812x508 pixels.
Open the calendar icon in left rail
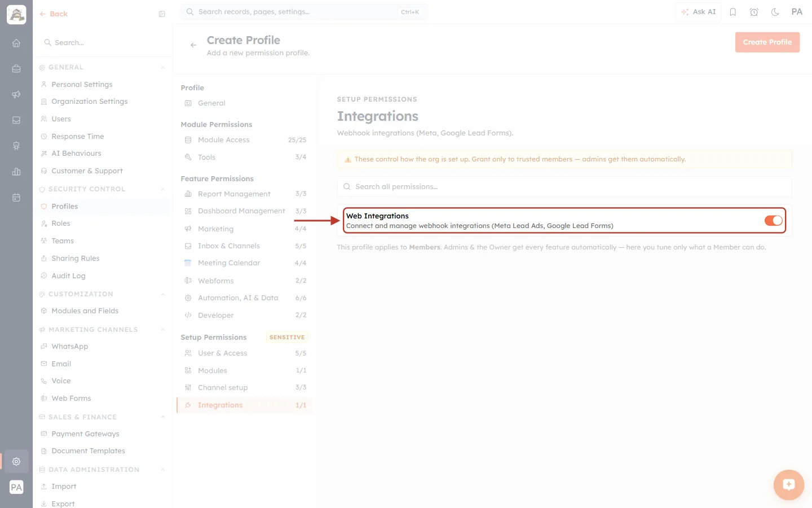coord(16,198)
